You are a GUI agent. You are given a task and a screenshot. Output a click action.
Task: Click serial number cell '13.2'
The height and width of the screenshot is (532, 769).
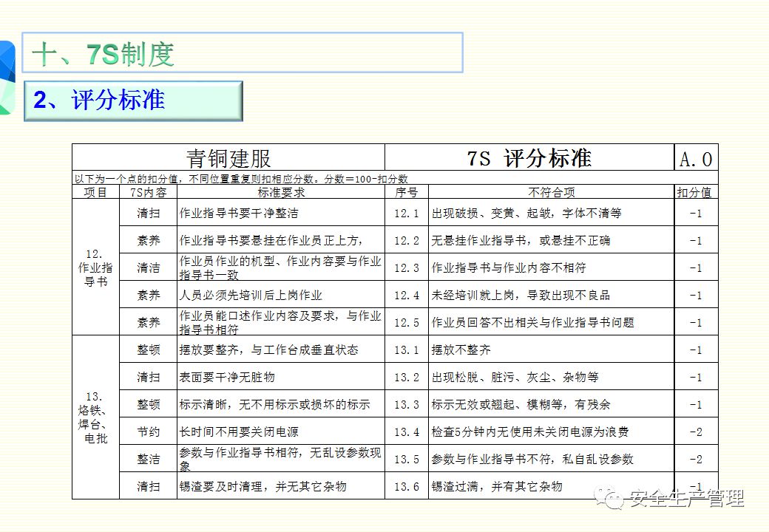407,378
